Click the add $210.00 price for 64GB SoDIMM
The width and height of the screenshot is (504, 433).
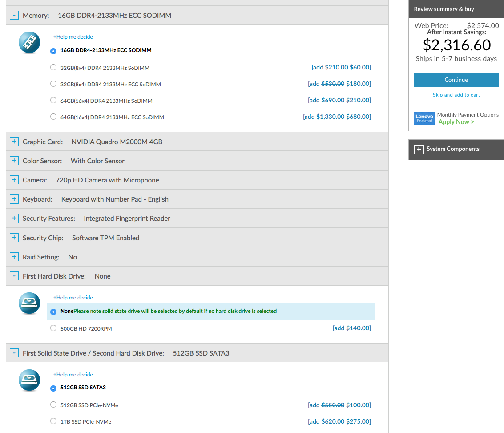pos(339,100)
